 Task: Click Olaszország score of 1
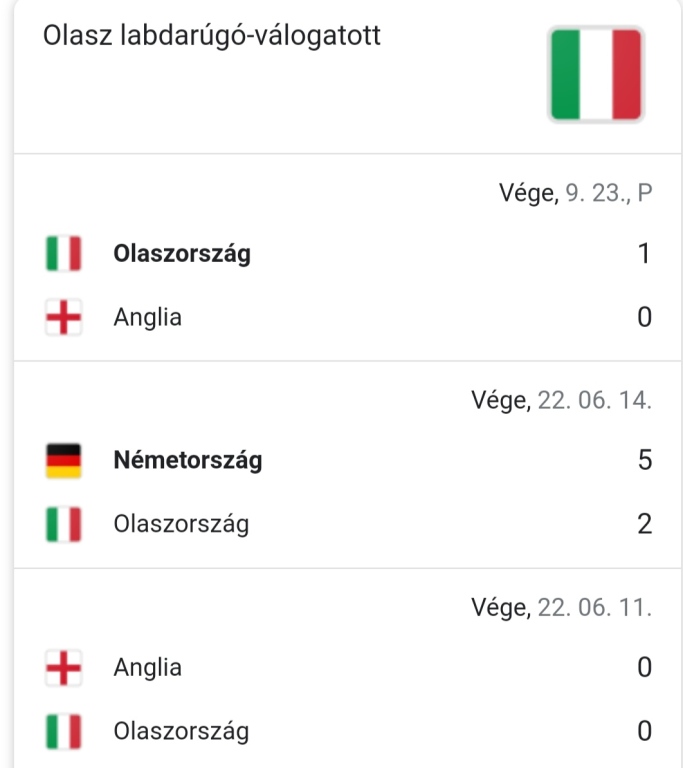[x=645, y=254]
